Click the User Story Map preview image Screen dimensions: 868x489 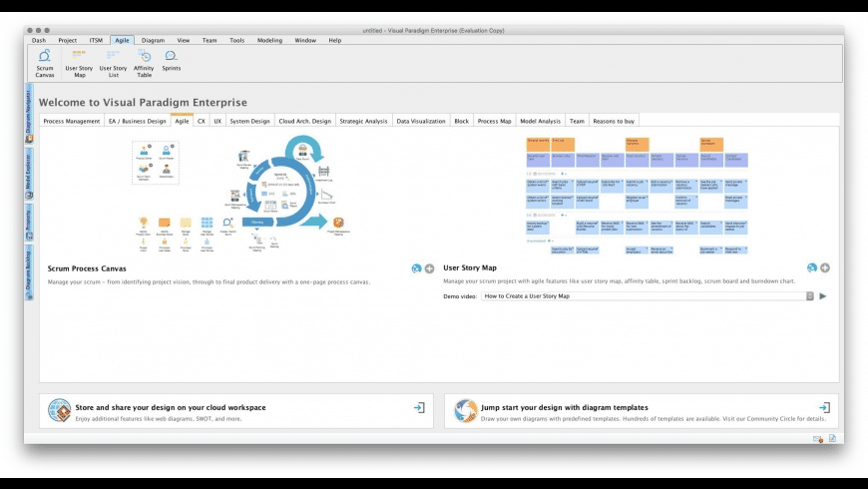[637, 196]
